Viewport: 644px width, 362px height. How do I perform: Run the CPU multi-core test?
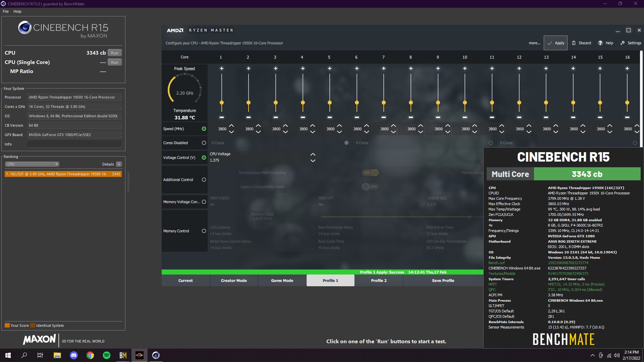[115, 53]
